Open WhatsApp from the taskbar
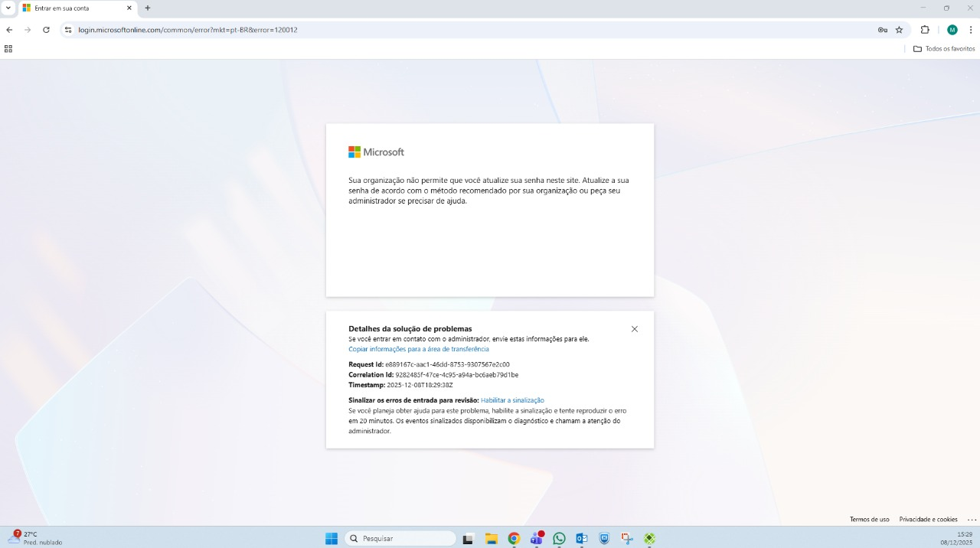Image resolution: width=980 pixels, height=548 pixels. [x=559, y=539]
